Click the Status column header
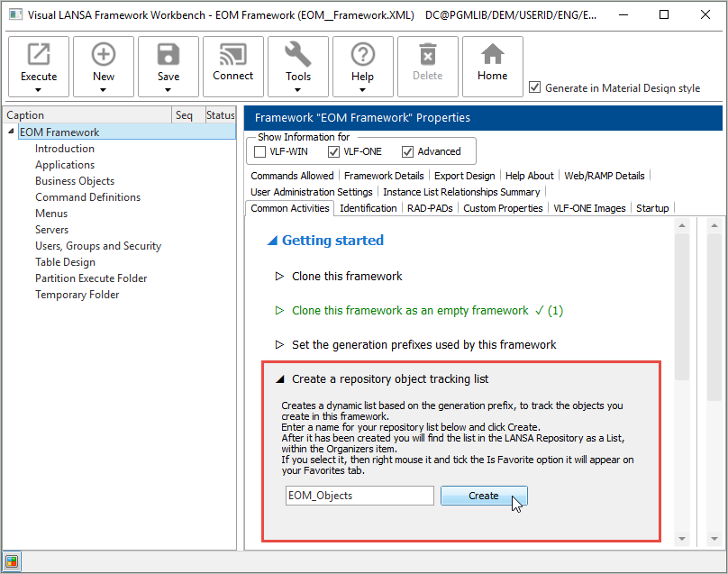Viewport: 728px width, 574px height. [x=220, y=115]
